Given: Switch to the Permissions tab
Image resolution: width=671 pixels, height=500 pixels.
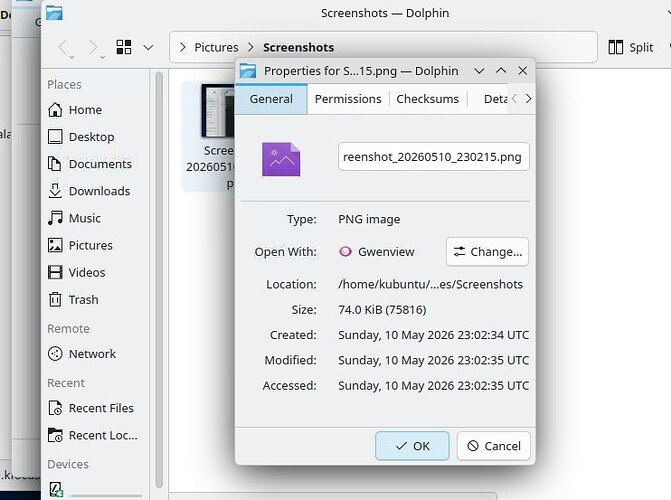Looking at the screenshot, I should point(348,99).
